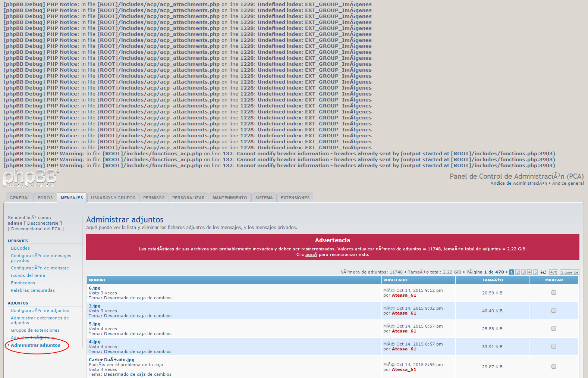
Task: Select the checkbox for 4.jpg
Action: (x=554, y=346)
